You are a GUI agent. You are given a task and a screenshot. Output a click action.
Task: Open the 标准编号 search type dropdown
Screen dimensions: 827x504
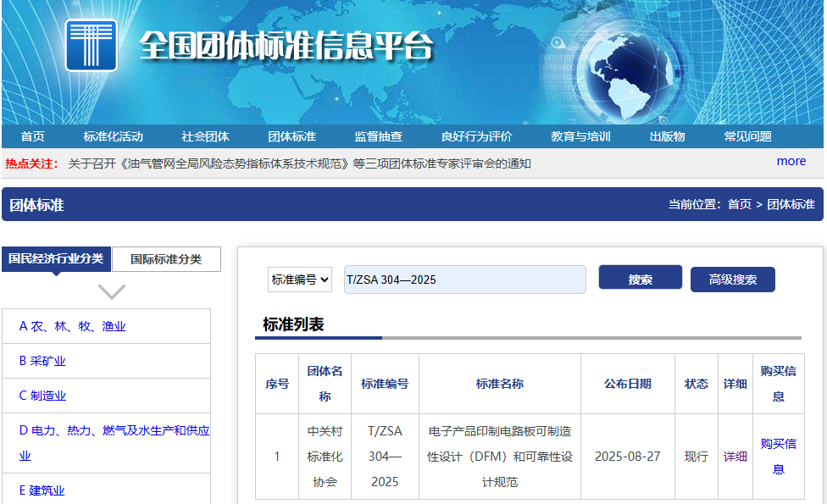point(300,280)
